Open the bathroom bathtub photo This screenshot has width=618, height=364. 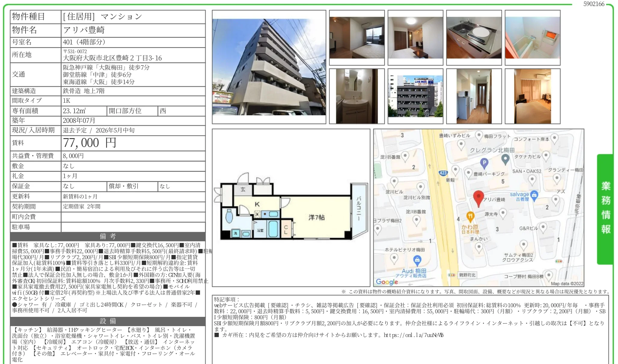tap(532, 38)
